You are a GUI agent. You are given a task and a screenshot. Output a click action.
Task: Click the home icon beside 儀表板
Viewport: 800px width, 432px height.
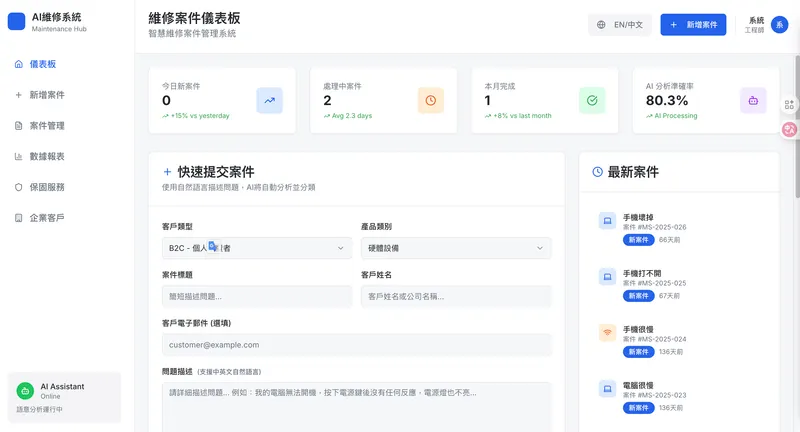19,64
